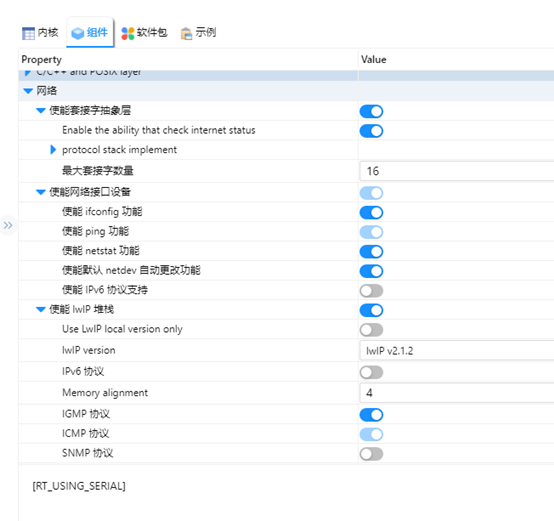Toggle 使能套接字抽象层 switch
This screenshot has width=554, height=521.
click(x=371, y=111)
